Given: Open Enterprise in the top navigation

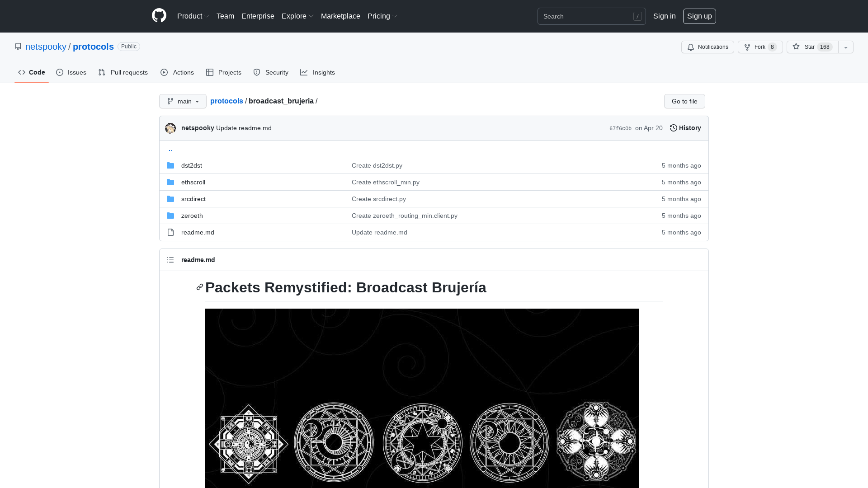Looking at the screenshot, I should tap(258, 16).
